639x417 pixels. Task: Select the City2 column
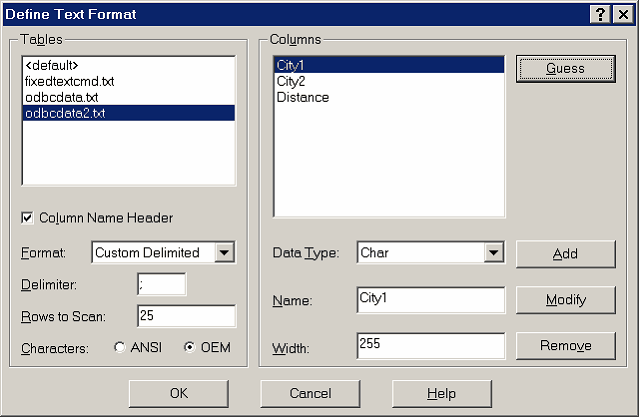[291, 81]
